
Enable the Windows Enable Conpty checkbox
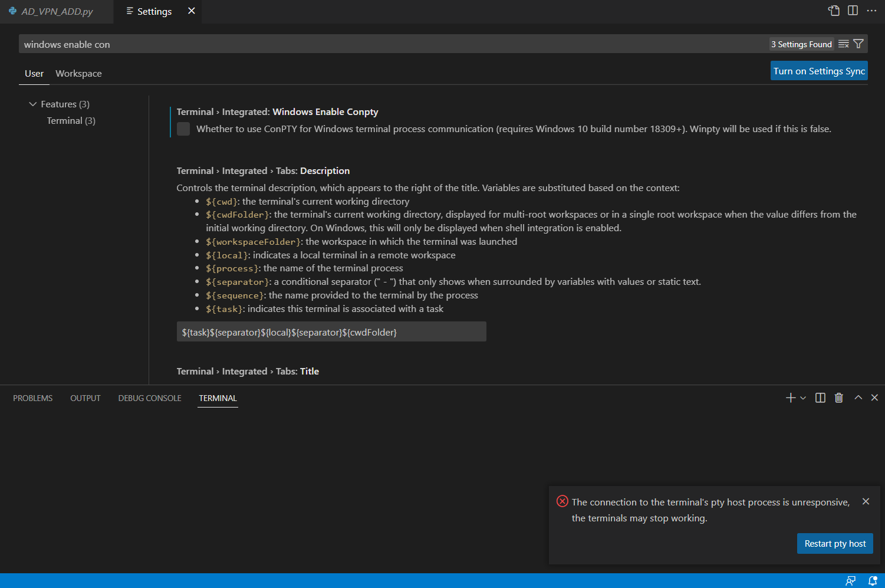point(183,129)
